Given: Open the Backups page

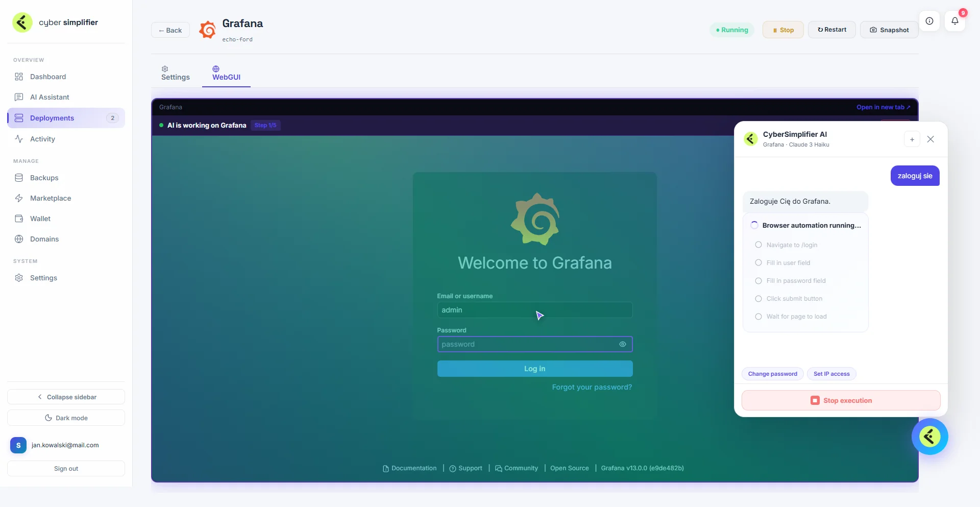Looking at the screenshot, I should [x=66, y=178].
